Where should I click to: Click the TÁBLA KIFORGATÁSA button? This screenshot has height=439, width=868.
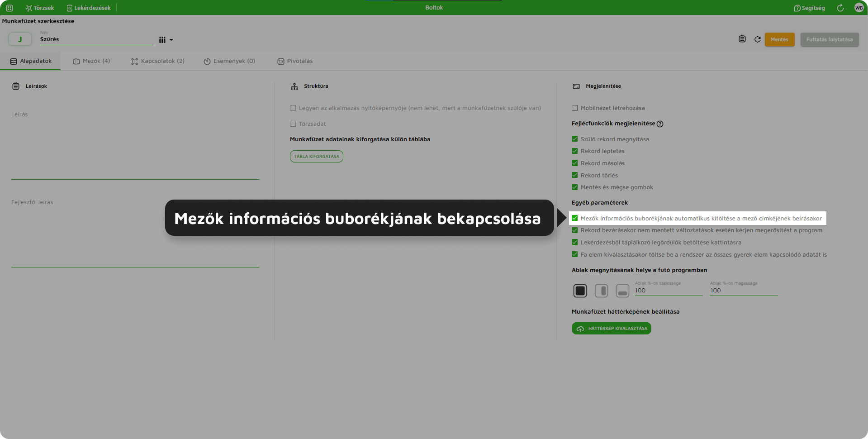(x=317, y=156)
